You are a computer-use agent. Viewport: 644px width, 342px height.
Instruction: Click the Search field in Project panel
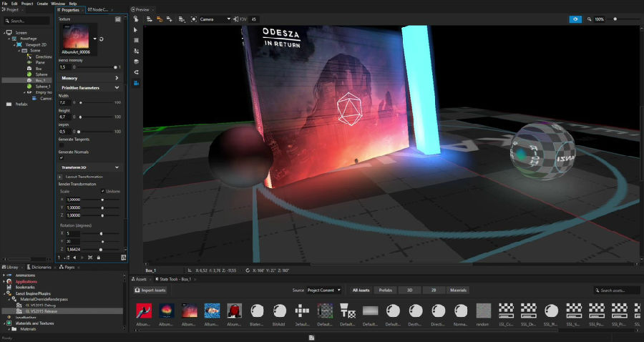[x=26, y=21]
